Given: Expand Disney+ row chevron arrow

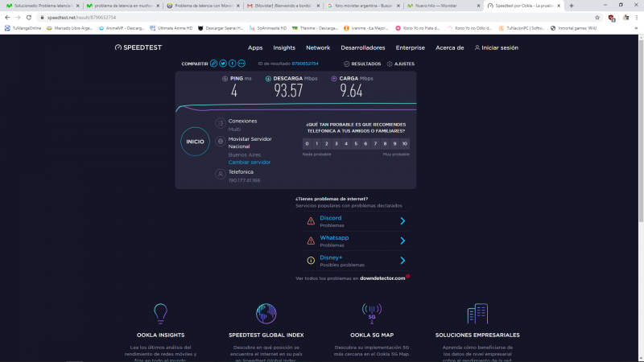Looking at the screenshot, I should click(402, 260).
